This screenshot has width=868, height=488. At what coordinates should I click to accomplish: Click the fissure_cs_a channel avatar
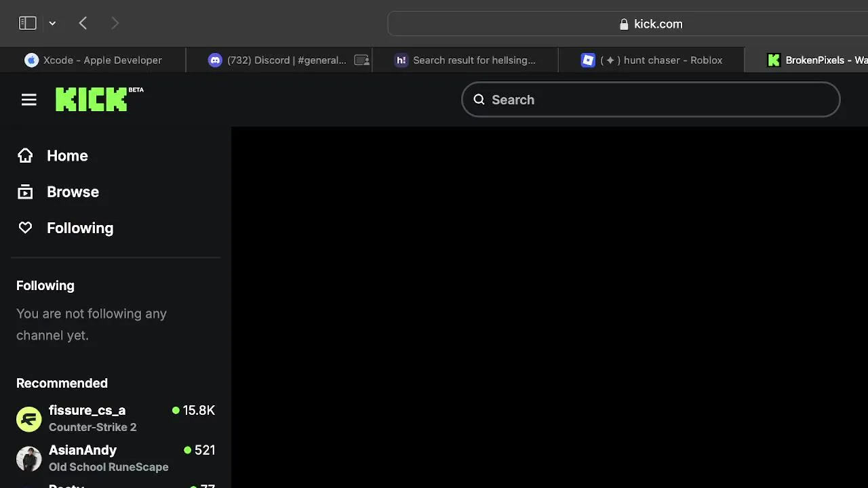pyautogui.click(x=28, y=419)
